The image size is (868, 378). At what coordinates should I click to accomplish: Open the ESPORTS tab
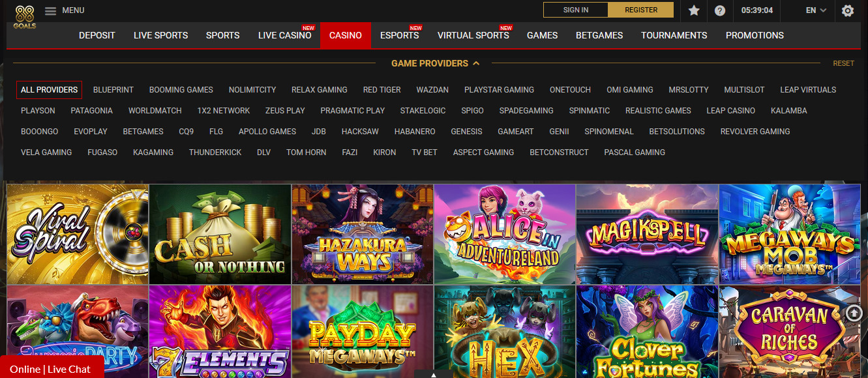399,35
